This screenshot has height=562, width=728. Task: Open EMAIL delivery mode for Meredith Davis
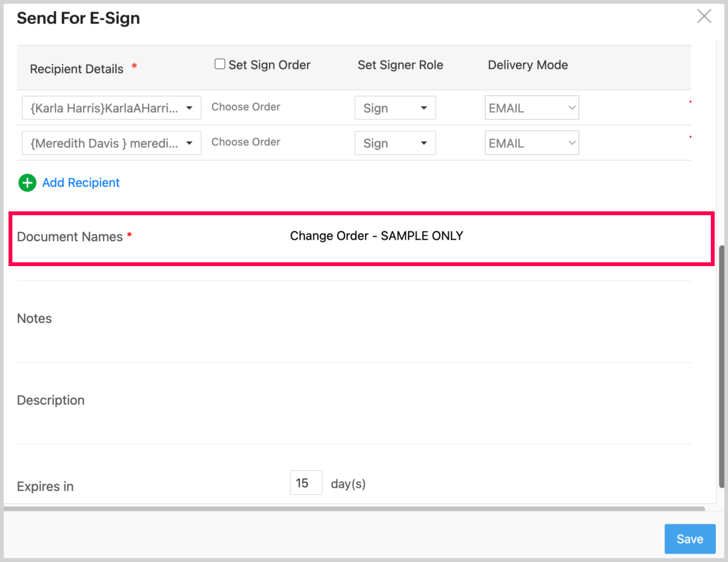[x=531, y=143]
